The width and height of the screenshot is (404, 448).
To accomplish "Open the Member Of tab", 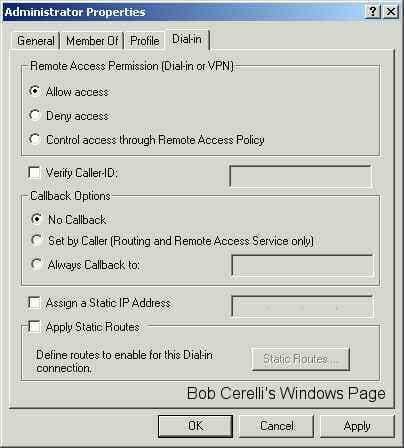I will [92, 41].
